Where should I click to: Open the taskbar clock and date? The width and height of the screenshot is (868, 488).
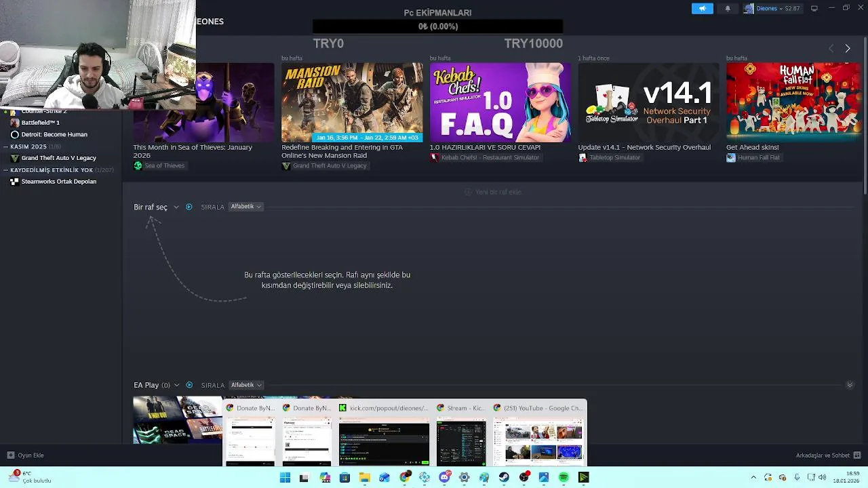point(846,477)
